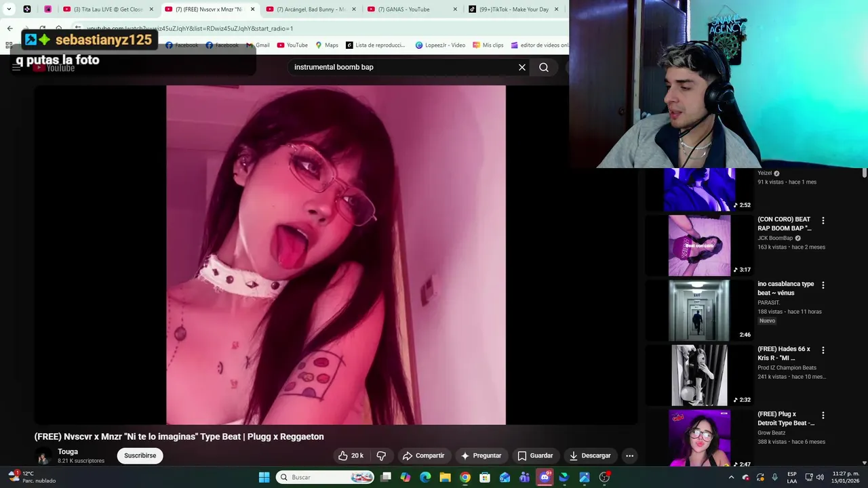This screenshot has height=488, width=868.
Task: Open Discord from the taskbar
Action: 545,477
